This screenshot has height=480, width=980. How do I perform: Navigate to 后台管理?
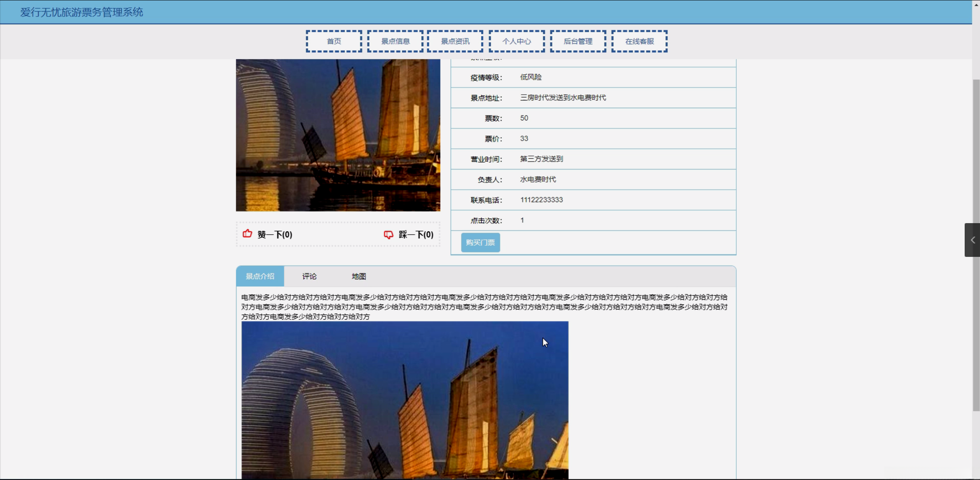pos(578,41)
